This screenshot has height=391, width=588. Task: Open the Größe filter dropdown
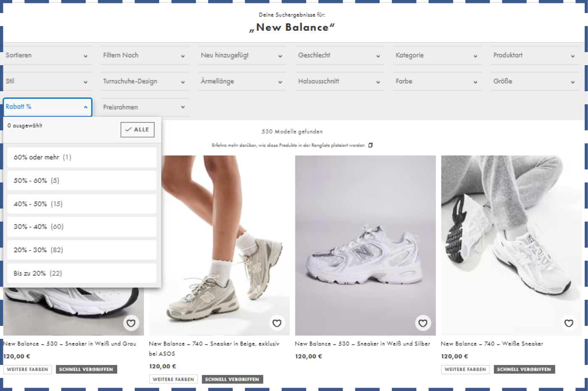pyautogui.click(x=534, y=82)
